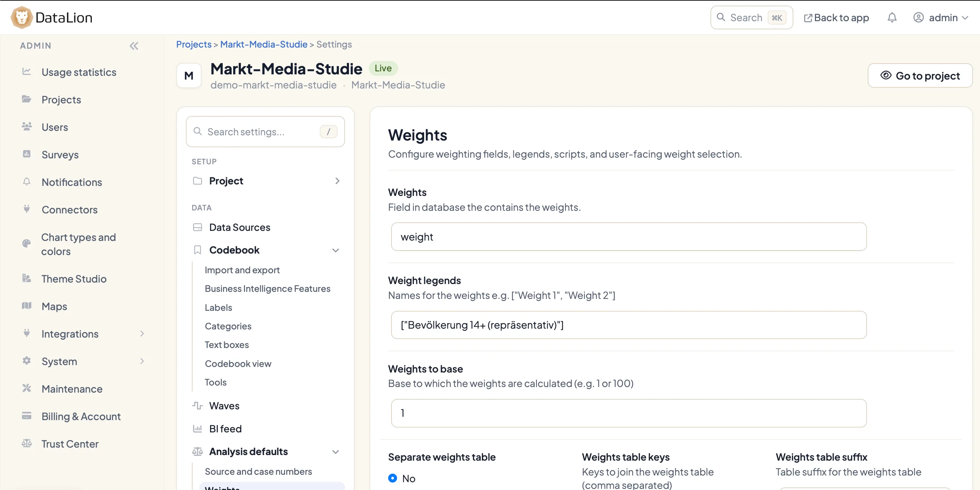Image resolution: width=980 pixels, height=490 pixels.
Task: Collapse the admin sidebar with double chevron
Action: pyautogui.click(x=134, y=46)
